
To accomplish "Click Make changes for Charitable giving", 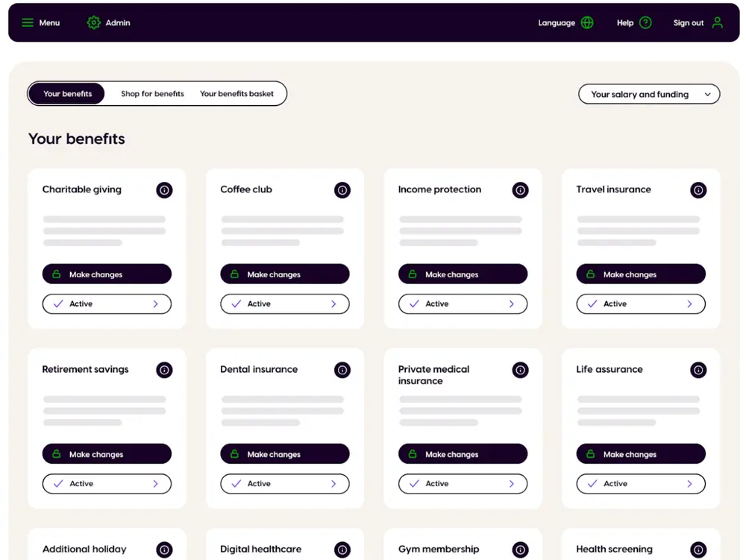I will click(x=107, y=274).
